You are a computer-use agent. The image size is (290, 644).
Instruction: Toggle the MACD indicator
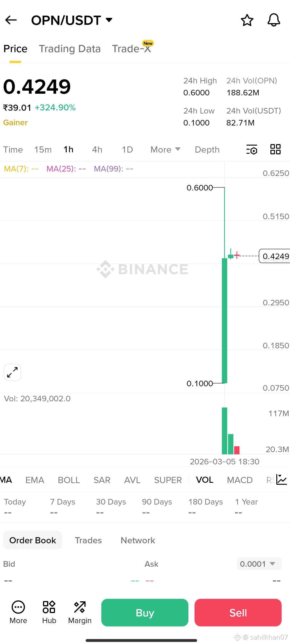click(x=240, y=480)
